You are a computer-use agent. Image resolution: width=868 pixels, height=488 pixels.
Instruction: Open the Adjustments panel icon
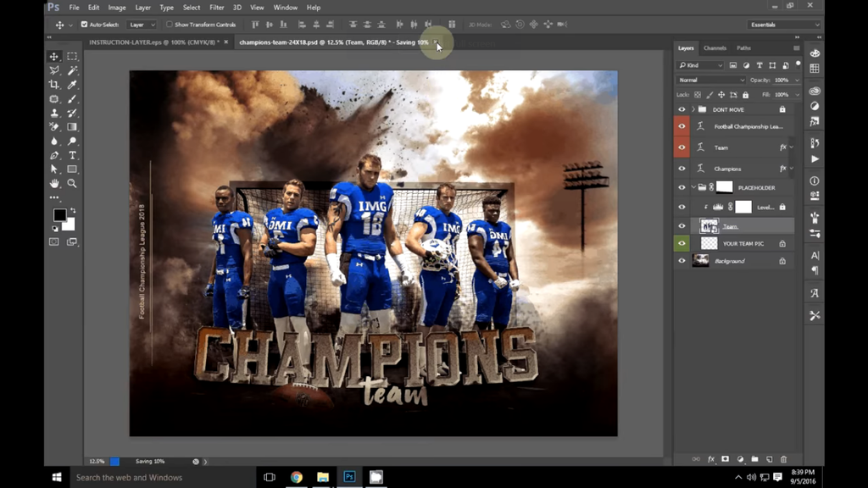click(814, 104)
